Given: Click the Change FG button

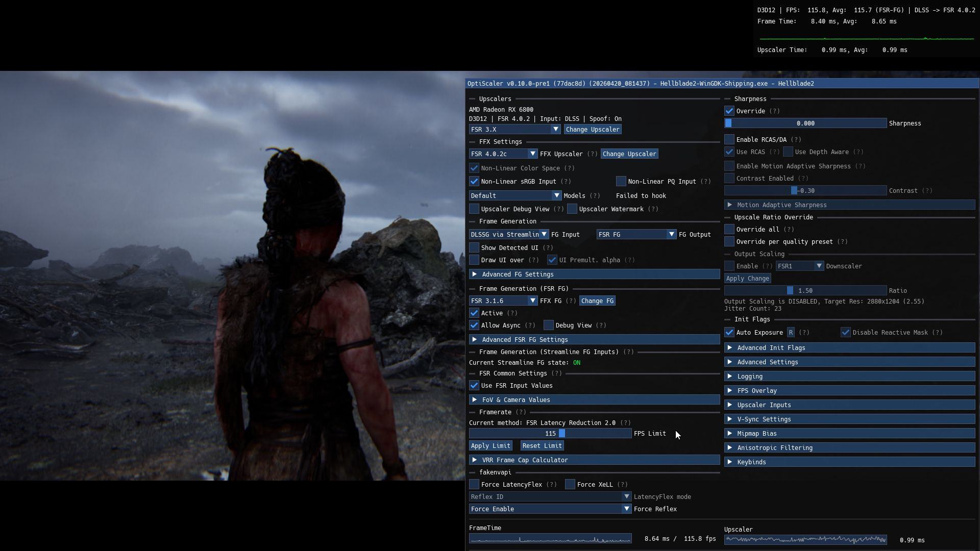Looking at the screenshot, I should tap(597, 301).
